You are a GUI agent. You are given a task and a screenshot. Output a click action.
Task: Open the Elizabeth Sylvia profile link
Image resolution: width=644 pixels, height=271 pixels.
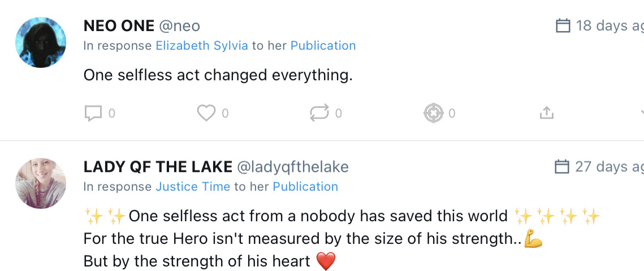tap(202, 46)
